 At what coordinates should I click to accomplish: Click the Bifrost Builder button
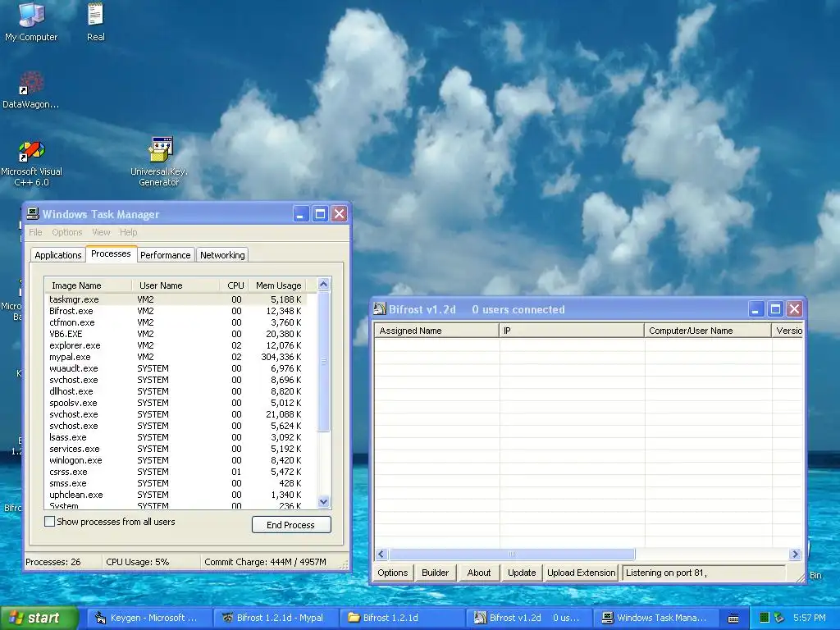point(435,572)
